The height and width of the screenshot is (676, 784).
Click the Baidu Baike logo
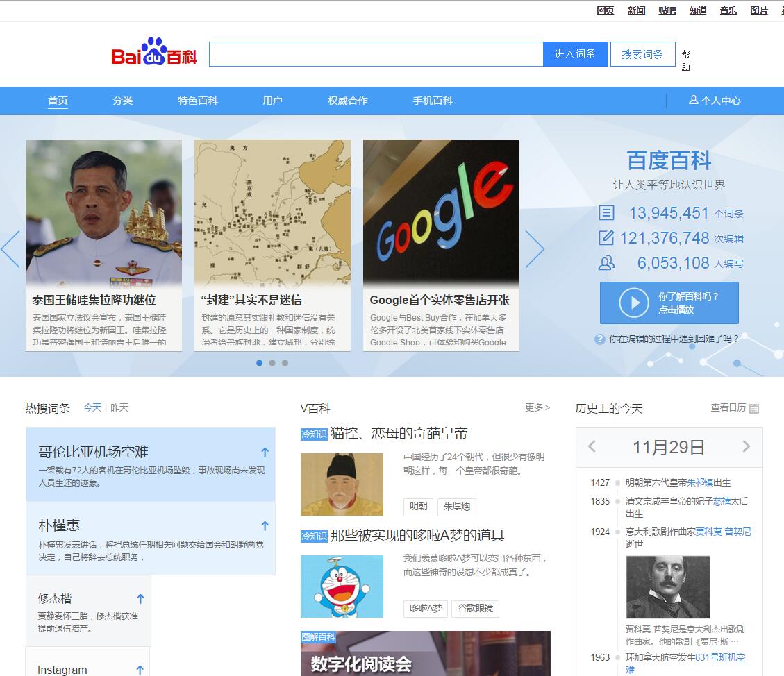(x=154, y=52)
